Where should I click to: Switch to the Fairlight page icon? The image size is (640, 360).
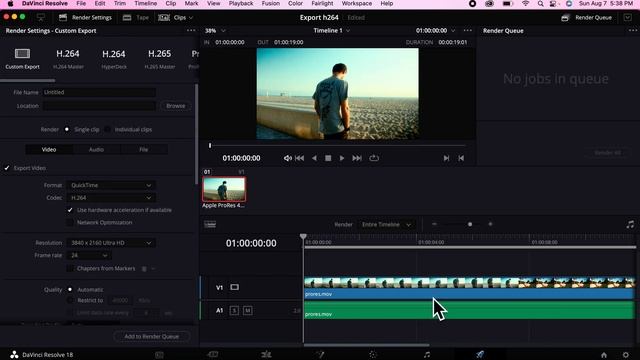427,355
